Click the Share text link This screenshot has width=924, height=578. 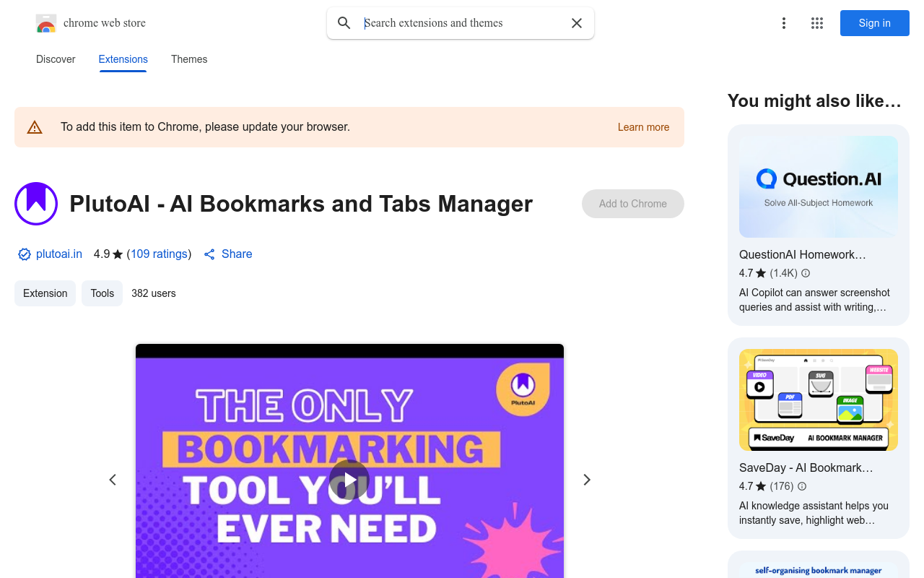tap(237, 254)
